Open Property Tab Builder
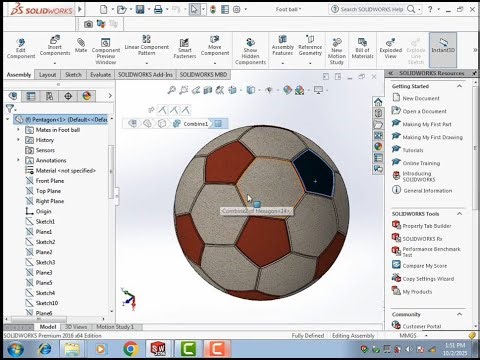This screenshot has height=360, width=480. 427,226
